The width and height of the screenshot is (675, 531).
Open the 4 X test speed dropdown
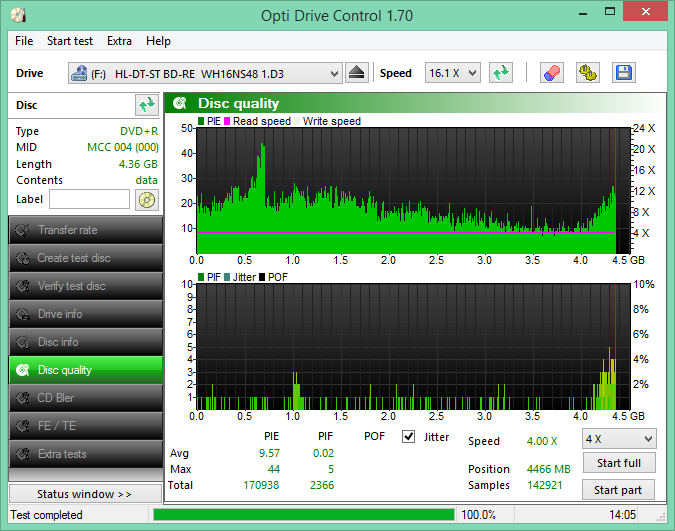click(x=619, y=439)
